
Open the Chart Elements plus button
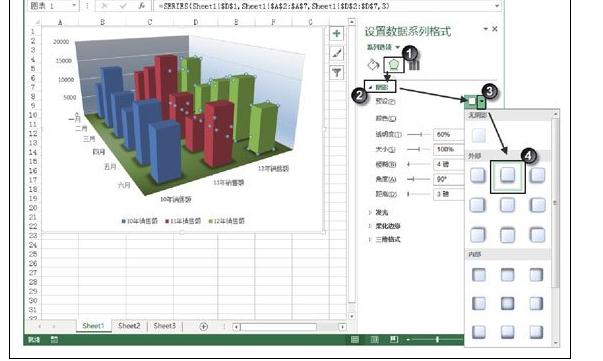(x=337, y=33)
